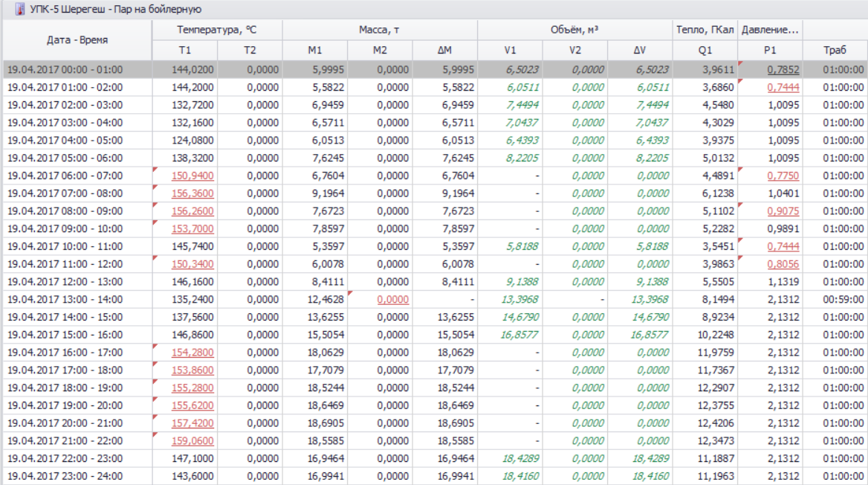
Task: Select row 19.04.2017 02:00 - 03:00
Action: [435, 105]
